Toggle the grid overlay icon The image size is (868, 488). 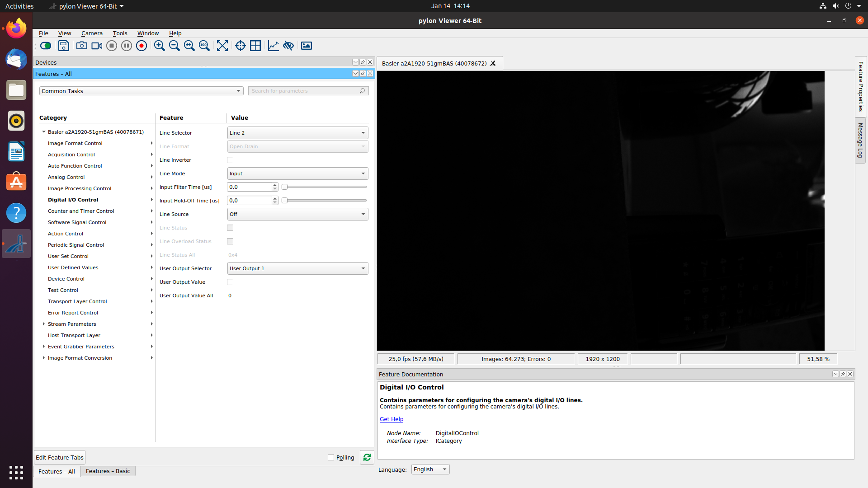[x=255, y=46]
